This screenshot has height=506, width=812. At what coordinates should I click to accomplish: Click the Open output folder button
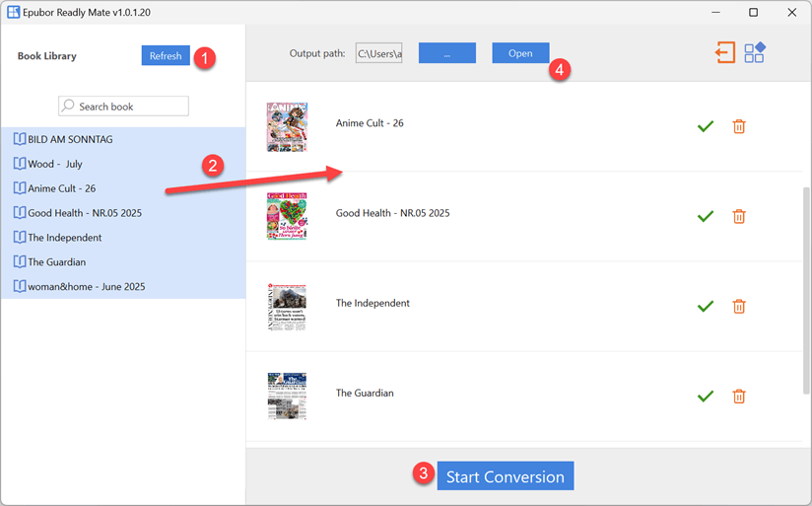[520, 53]
